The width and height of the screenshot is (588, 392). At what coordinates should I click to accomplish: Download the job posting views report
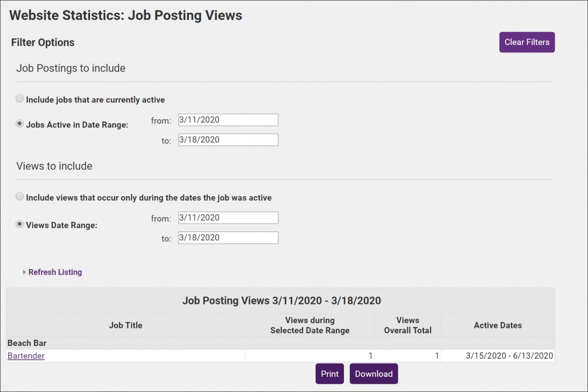coord(373,374)
